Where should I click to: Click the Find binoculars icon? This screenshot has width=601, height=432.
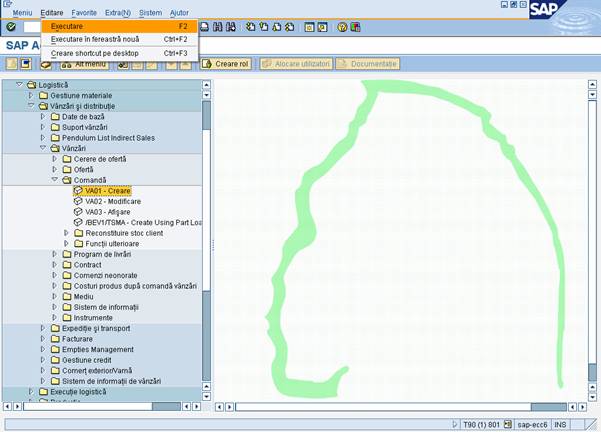218,27
